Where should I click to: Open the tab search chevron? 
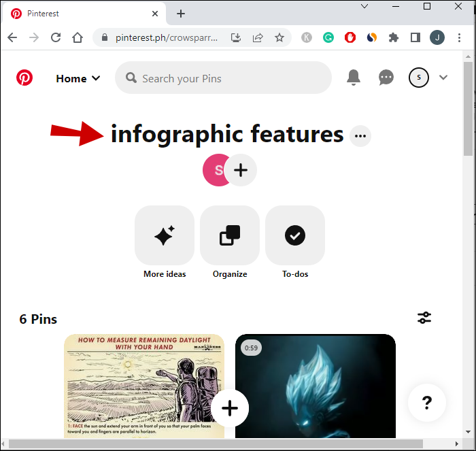click(x=364, y=6)
